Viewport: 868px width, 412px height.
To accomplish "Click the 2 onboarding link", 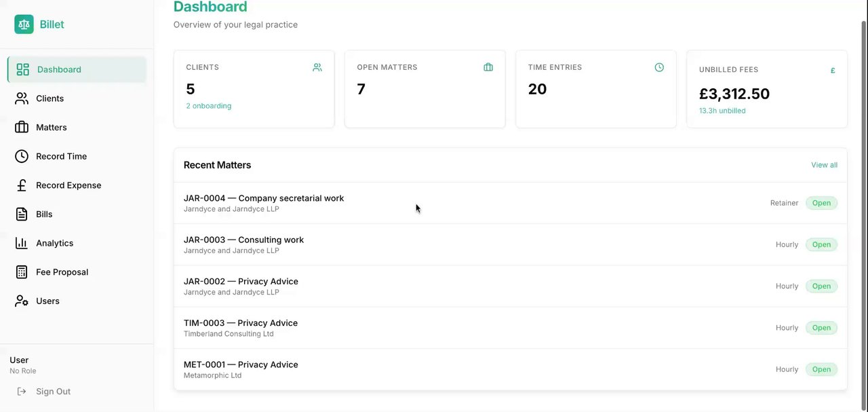I will click(208, 106).
